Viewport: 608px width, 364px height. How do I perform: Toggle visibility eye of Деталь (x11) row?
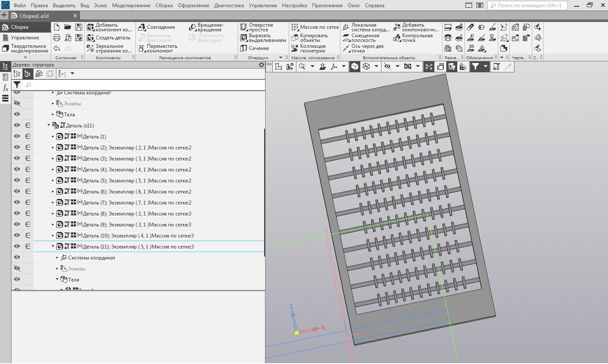pyautogui.click(x=17, y=125)
